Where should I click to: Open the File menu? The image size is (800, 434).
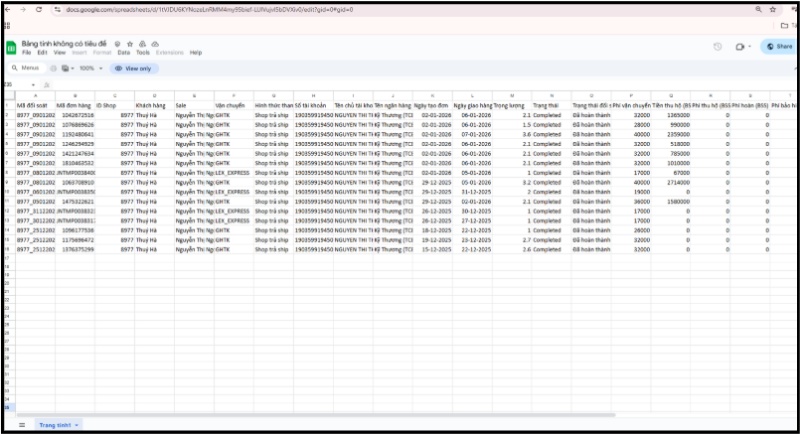[x=27, y=53]
